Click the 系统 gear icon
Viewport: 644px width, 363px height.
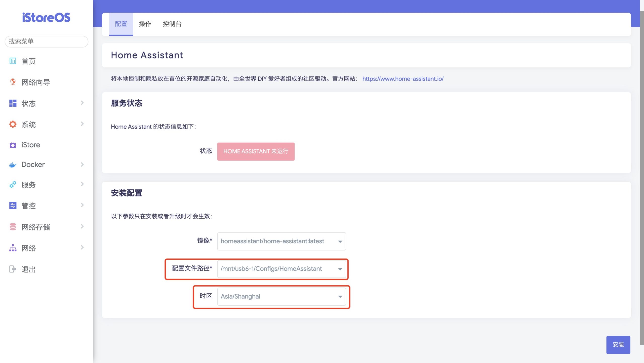pyautogui.click(x=13, y=124)
